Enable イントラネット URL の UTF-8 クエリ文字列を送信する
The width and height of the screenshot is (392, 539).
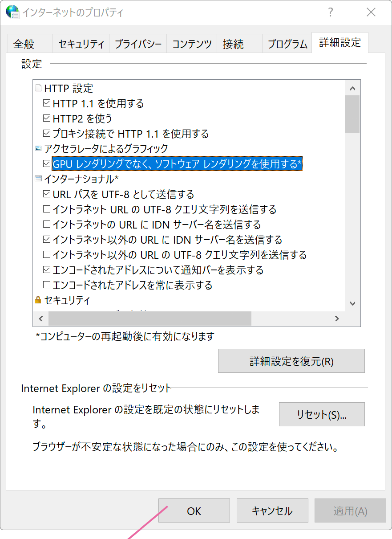(x=47, y=209)
